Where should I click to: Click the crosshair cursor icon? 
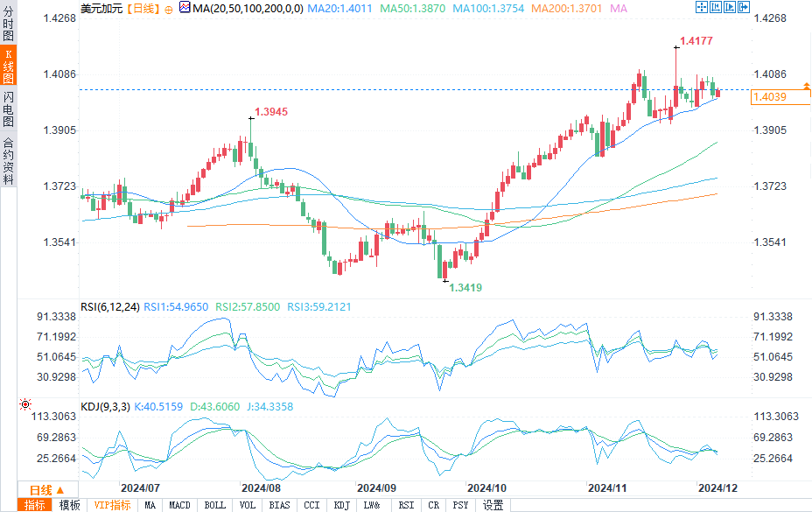pyautogui.click(x=702, y=7)
